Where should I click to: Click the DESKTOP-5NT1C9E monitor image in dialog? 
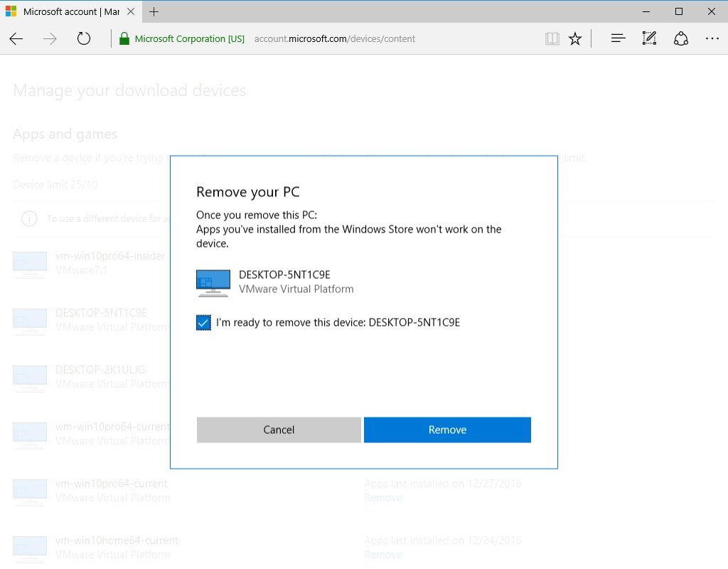pyautogui.click(x=212, y=282)
